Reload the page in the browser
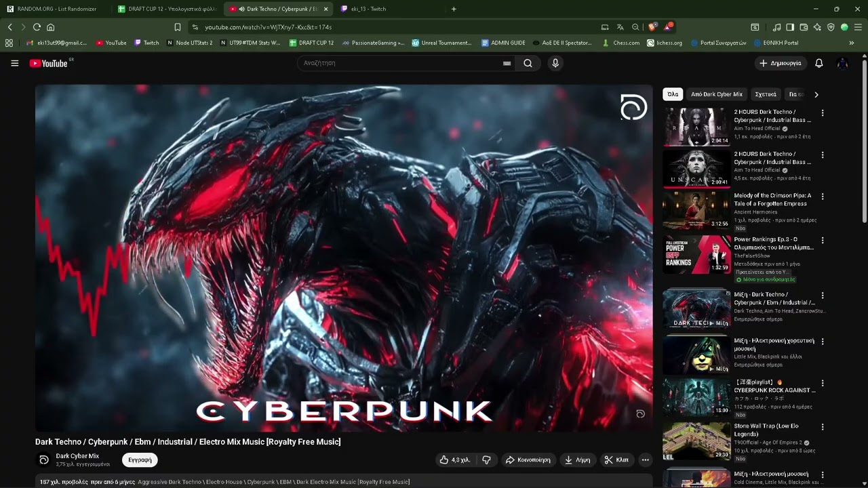This screenshot has height=488, width=868. [37, 27]
